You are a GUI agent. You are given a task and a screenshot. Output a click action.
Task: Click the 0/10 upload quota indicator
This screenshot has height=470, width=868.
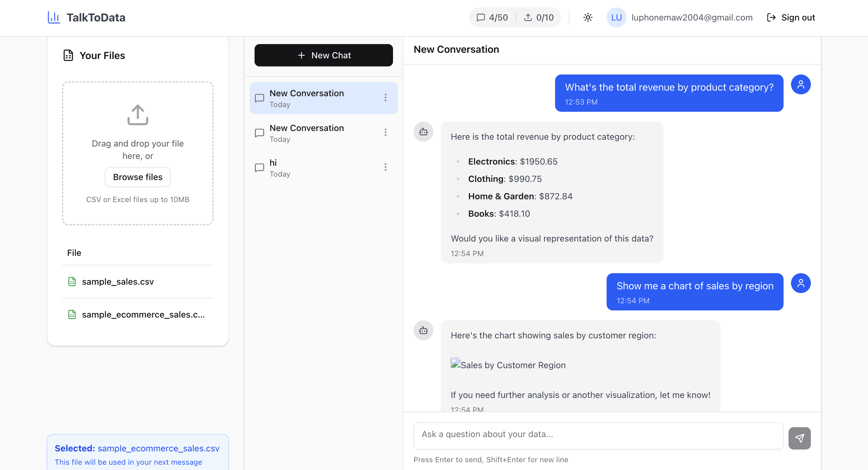click(539, 17)
